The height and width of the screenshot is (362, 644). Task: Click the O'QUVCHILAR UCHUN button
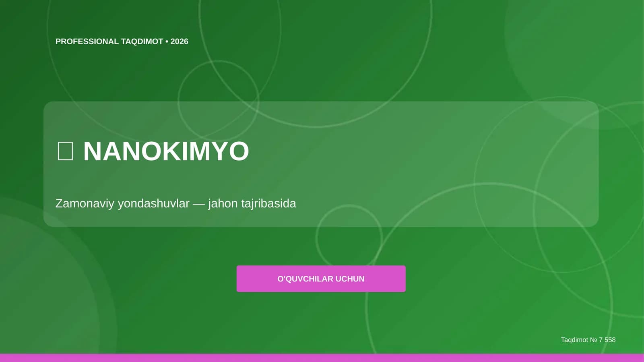pyautogui.click(x=321, y=279)
